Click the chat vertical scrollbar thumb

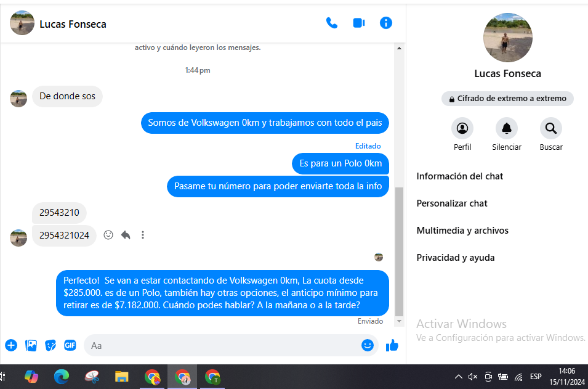pyautogui.click(x=400, y=252)
